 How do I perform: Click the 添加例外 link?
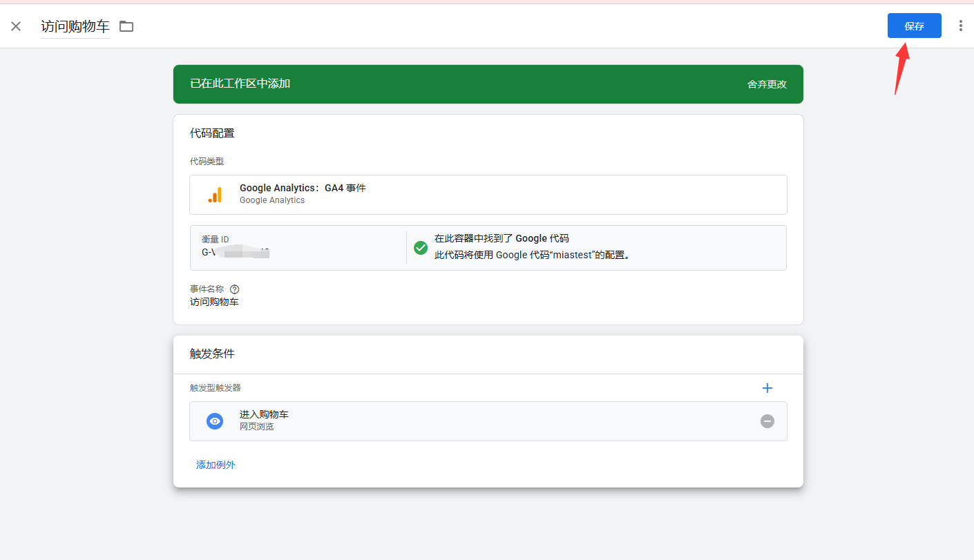coord(216,465)
